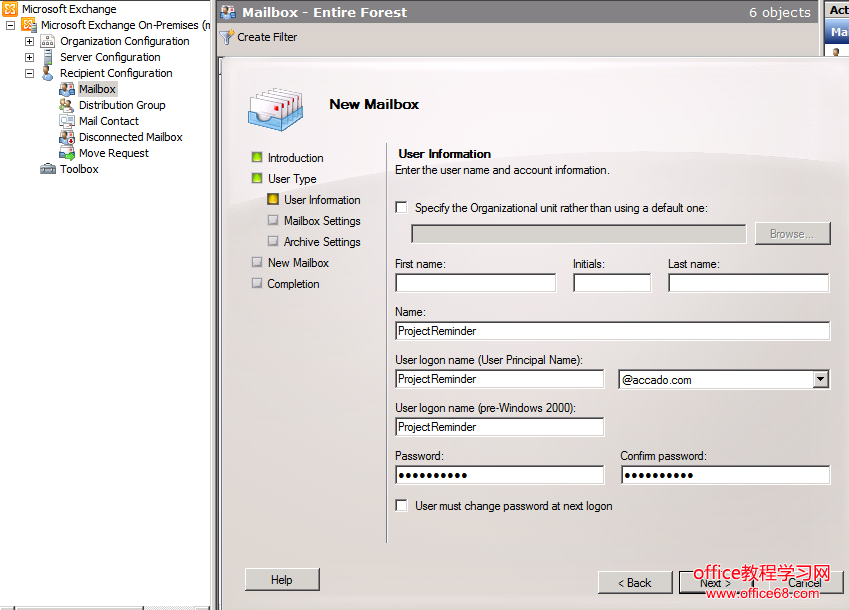Expand the Organization Configuration node
The width and height of the screenshot is (849, 610).
coord(29,41)
